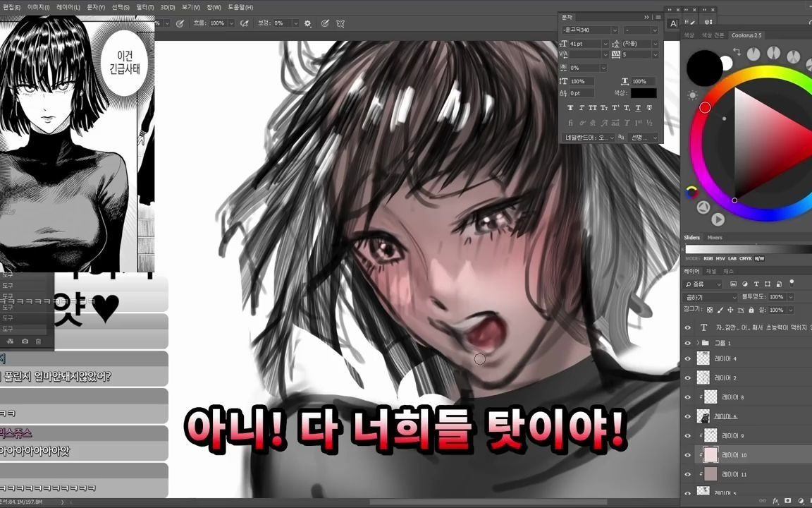The image size is (812, 508).
Task: Click the grayscale slider bar in Coolorus
Action: [749, 249]
